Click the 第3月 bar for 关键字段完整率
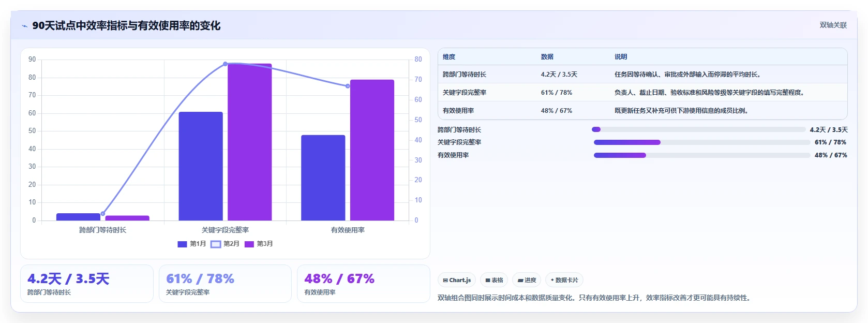Screen dimensions: 868x323 click(x=250, y=142)
